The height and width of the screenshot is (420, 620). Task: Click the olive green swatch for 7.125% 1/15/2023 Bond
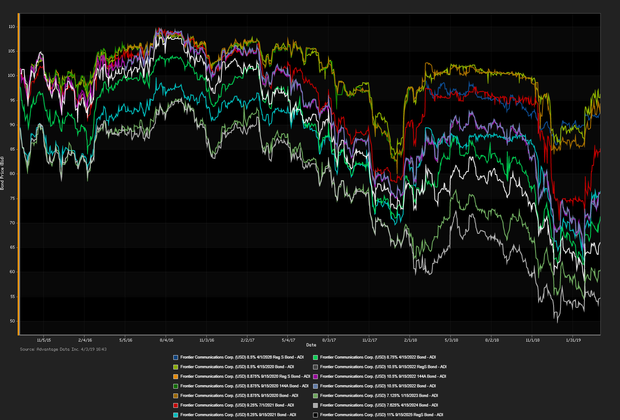[x=316, y=395]
